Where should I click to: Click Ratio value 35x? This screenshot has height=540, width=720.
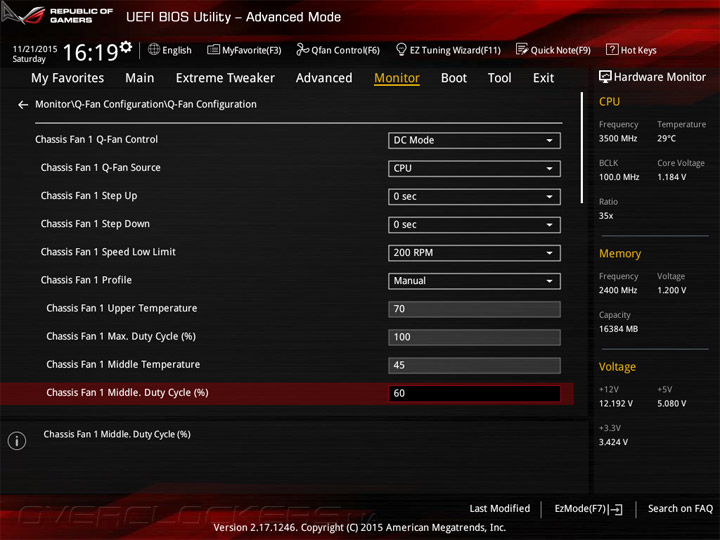click(x=606, y=216)
